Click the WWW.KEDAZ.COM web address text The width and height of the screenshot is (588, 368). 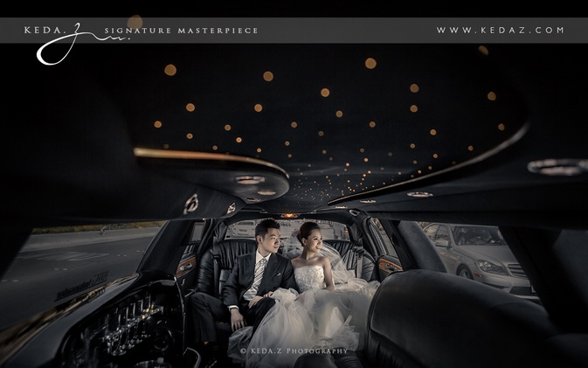(x=500, y=30)
